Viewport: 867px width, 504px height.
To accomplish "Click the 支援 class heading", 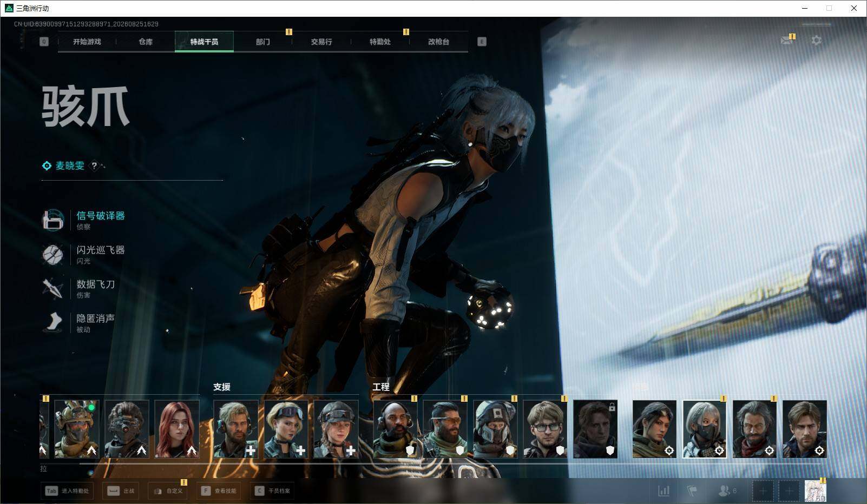I will click(x=222, y=387).
